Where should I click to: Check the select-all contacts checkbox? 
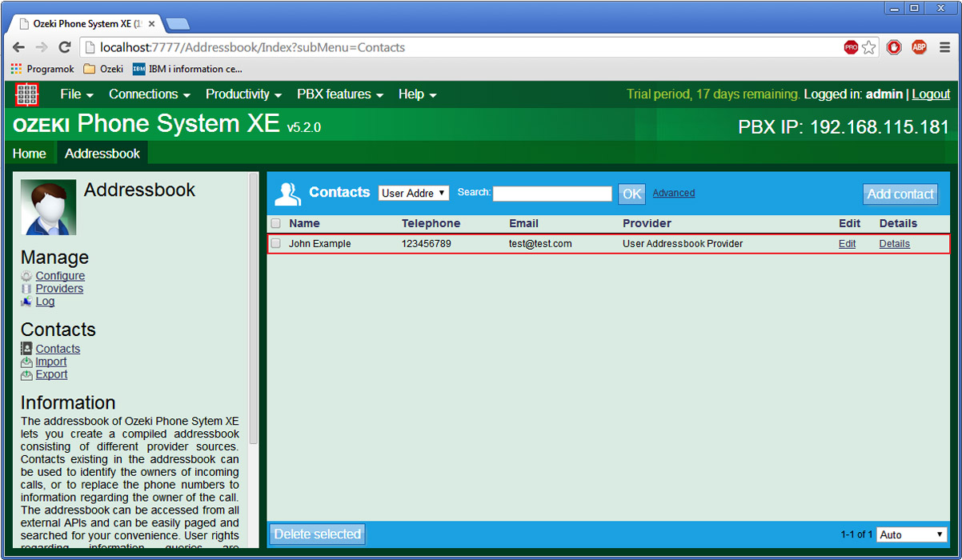276,224
